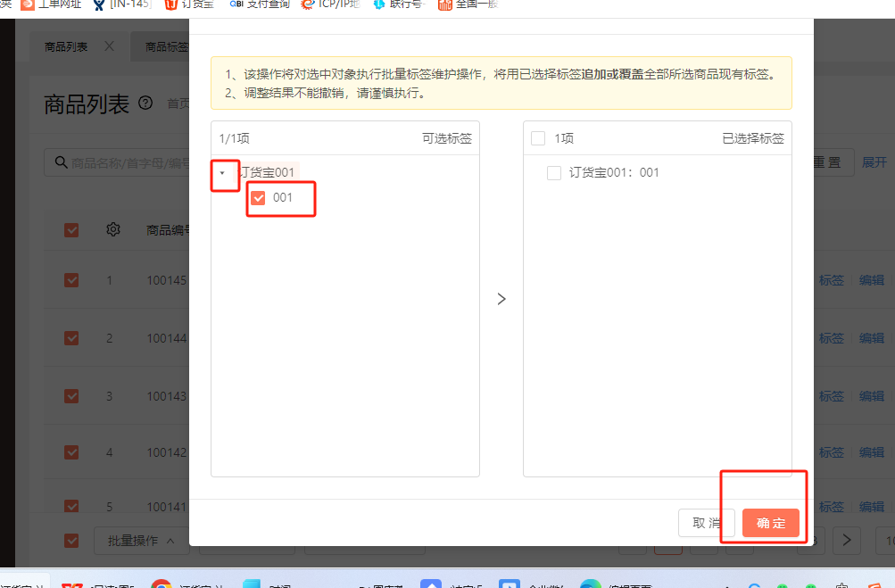Screen dimensions: 895x588
Task: Open 编辑 link for row 1
Action: pos(872,280)
